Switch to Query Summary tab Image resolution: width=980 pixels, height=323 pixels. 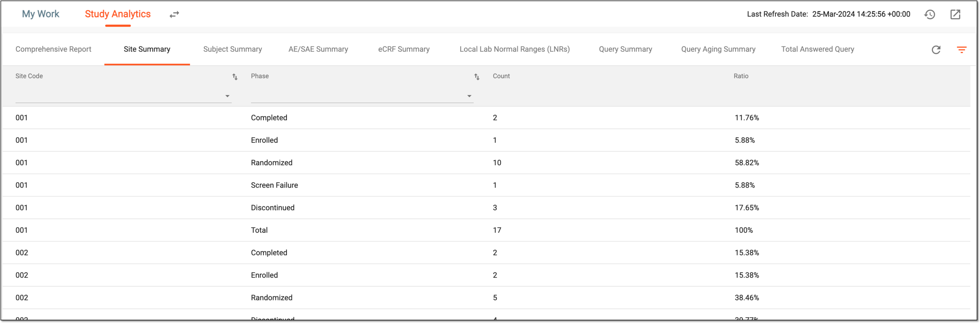coord(626,49)
